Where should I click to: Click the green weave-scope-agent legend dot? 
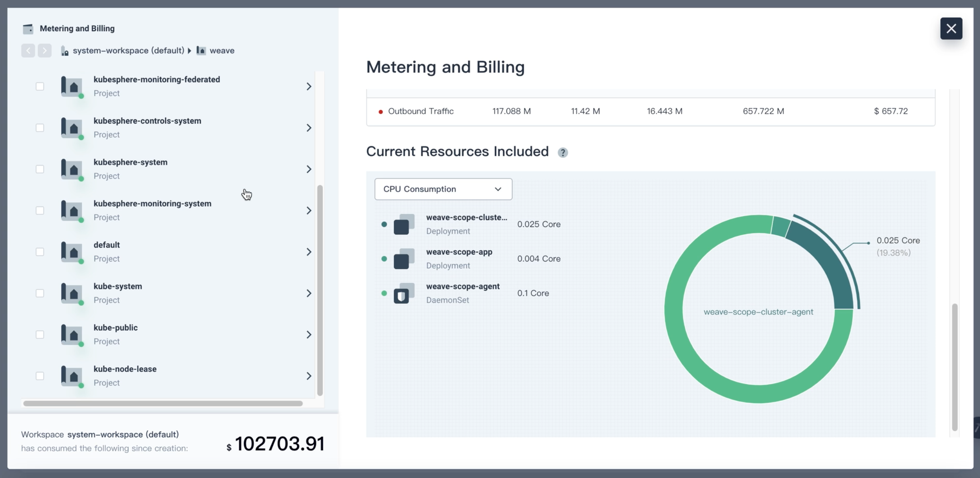[x=384, y=293]
